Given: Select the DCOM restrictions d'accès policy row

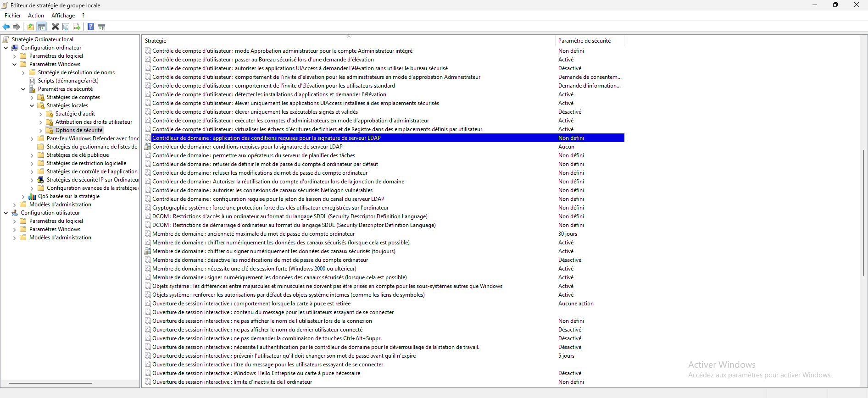Looking at the screenshot, I should 289,216.
